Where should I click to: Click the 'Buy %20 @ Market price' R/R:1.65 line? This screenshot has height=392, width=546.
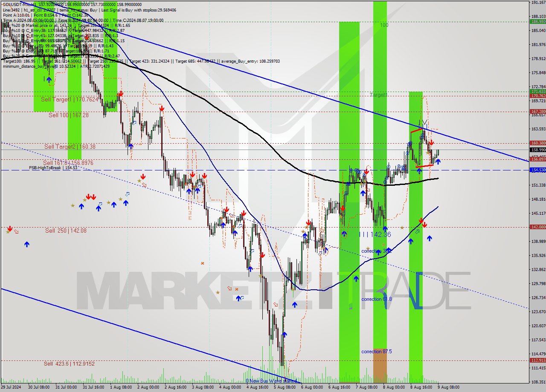point(66,25)
